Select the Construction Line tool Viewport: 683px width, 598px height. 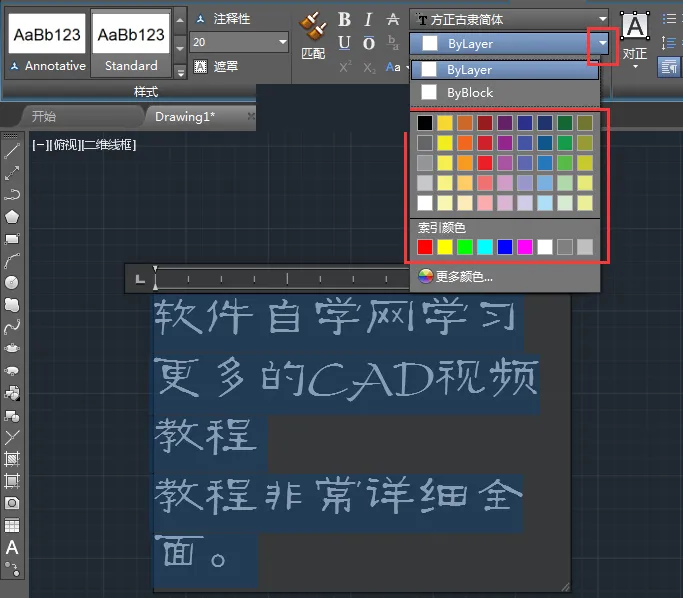(12, 173)
